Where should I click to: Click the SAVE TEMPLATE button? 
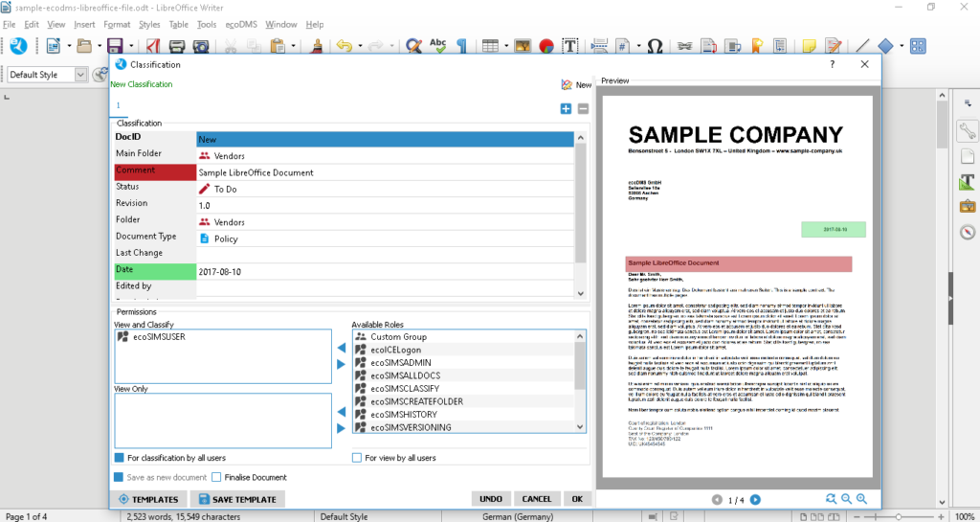tap(237, 499)
